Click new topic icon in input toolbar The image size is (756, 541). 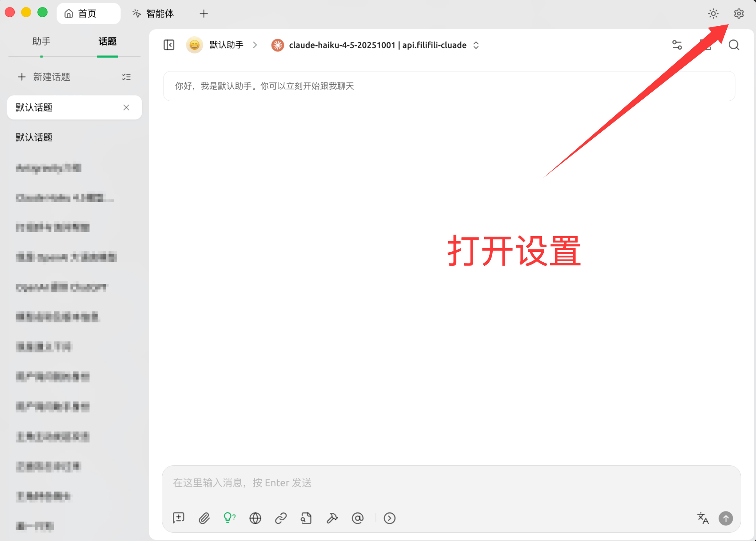pyautogui.click(x=178, y=518)
